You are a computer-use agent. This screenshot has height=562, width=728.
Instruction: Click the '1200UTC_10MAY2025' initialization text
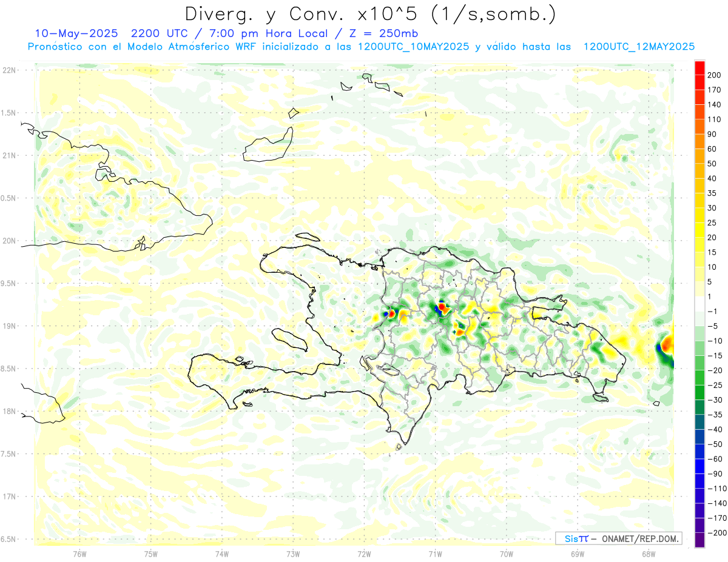[413, 47]
